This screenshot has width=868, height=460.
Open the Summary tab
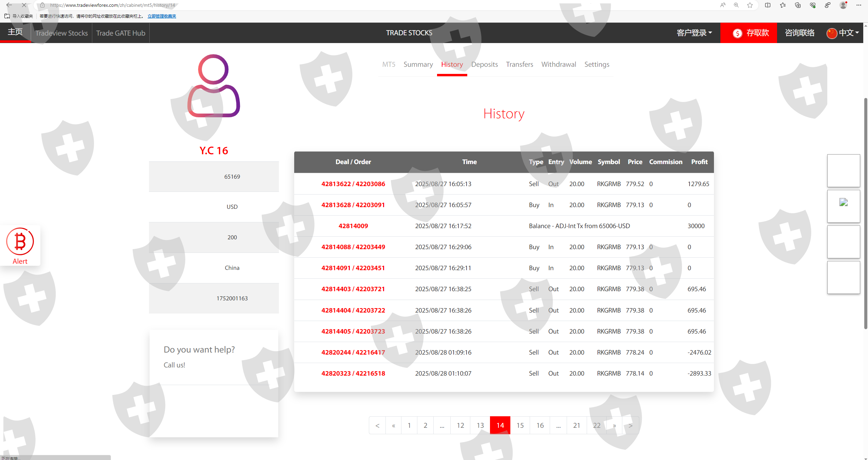[418, 64]
